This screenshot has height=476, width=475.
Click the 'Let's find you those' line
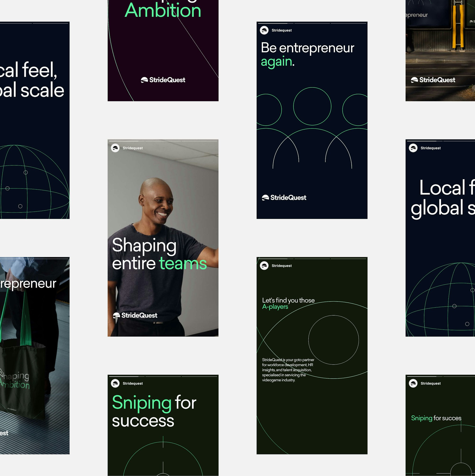coord(288,300)
